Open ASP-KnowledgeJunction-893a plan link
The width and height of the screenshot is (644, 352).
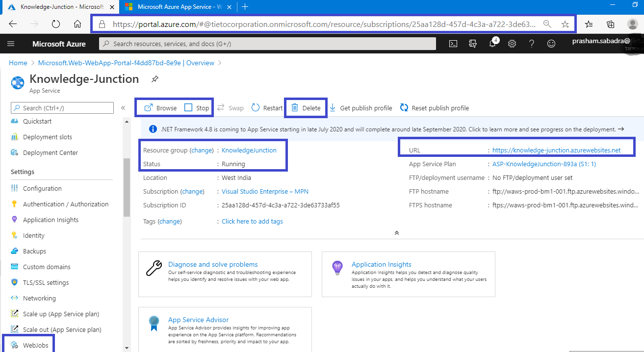pyautogui.click(x=544, y=164)
